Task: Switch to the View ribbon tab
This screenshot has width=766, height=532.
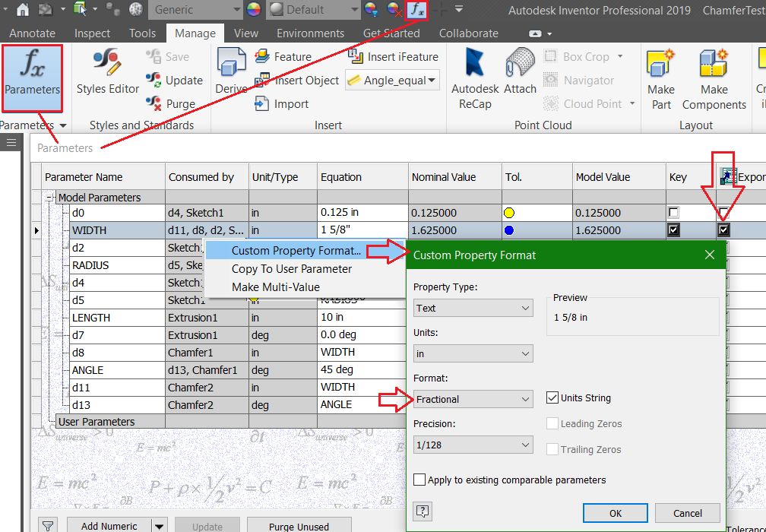Action: pos(245,33)
